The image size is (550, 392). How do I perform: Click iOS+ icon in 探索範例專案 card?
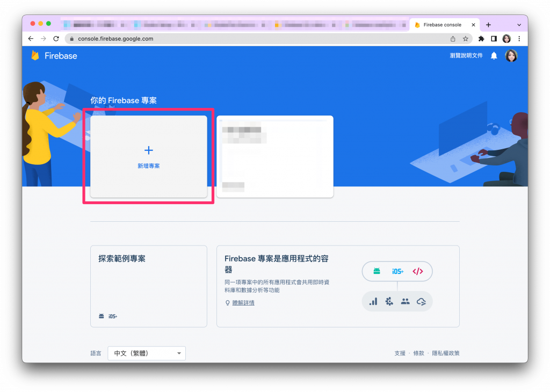[113, 316]
